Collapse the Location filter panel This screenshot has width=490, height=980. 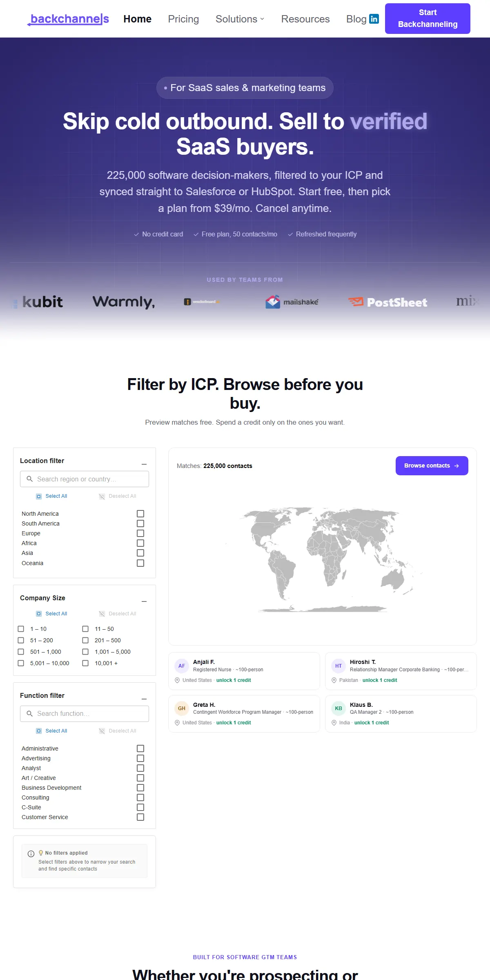click(144, 464)
